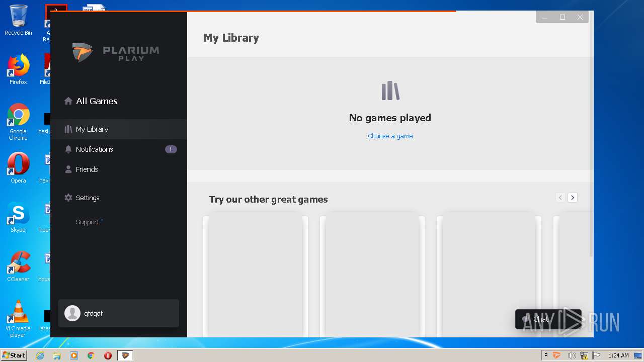
Task: Click the taskbar clock showing 1:24 AM
Action: (x=618, y=355)
